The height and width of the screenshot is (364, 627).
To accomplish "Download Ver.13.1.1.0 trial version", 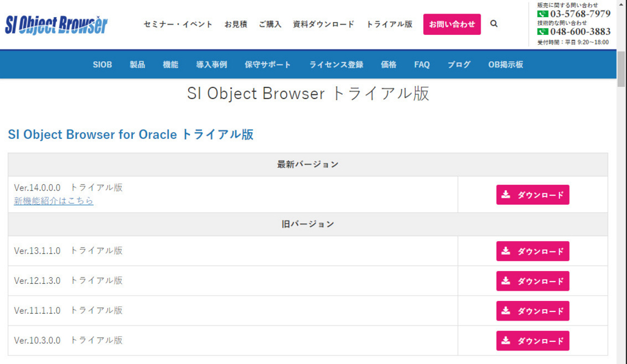I will coord(533,251).
